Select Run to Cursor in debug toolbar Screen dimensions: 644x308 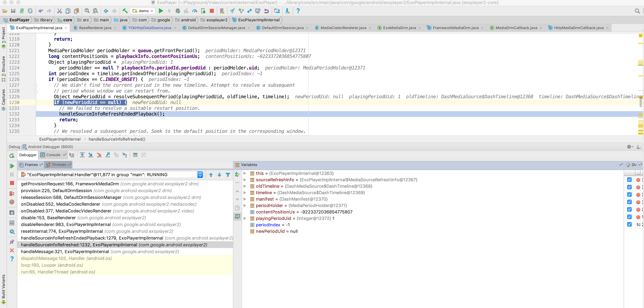pyautogui.click(x=125, y=155)
